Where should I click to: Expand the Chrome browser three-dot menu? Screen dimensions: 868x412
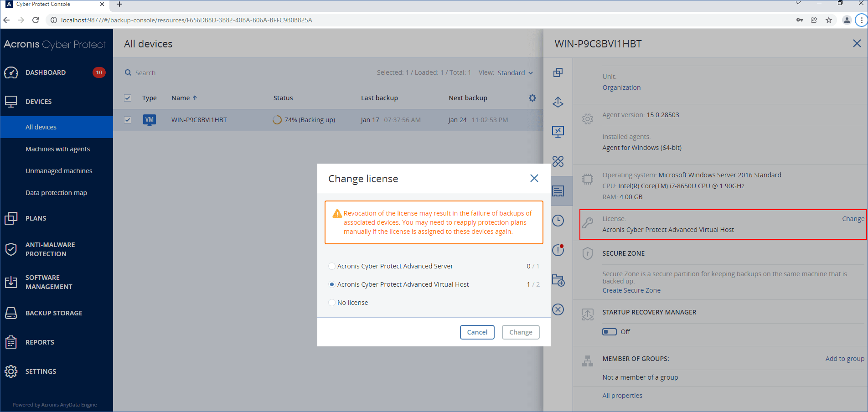tap(861, 20)
